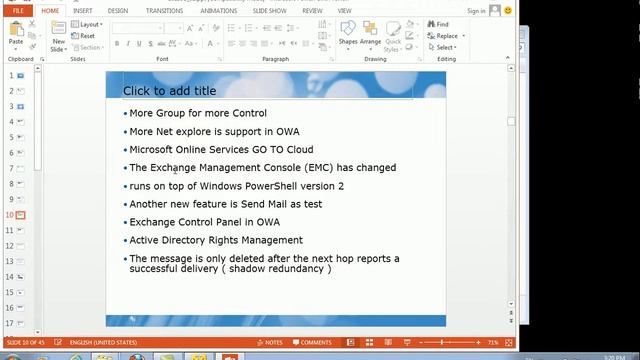Screen dimensions: 640x360
Task: Expand the Replace dropdown arrow
Action: pos(464,36)
